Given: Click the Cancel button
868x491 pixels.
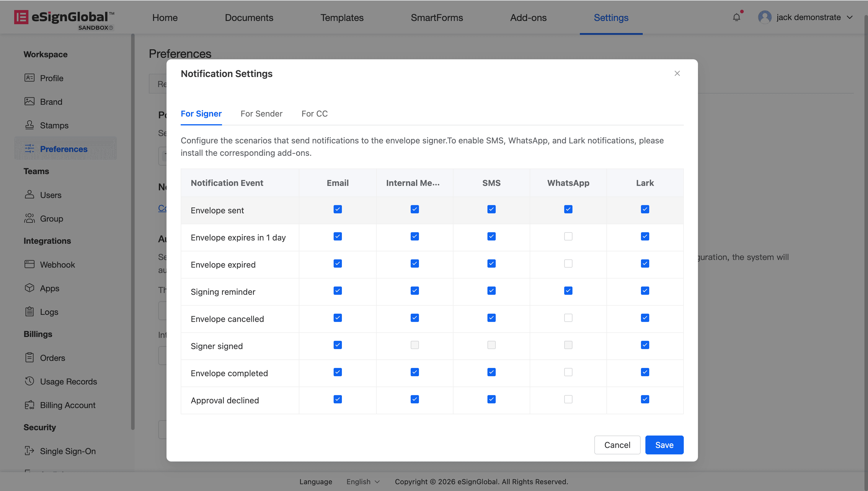Looking at the screenshot, I should pos(617,445).
